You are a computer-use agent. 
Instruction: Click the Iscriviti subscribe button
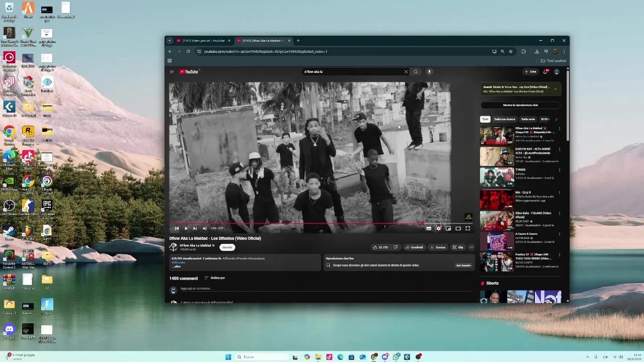point(227,247)
